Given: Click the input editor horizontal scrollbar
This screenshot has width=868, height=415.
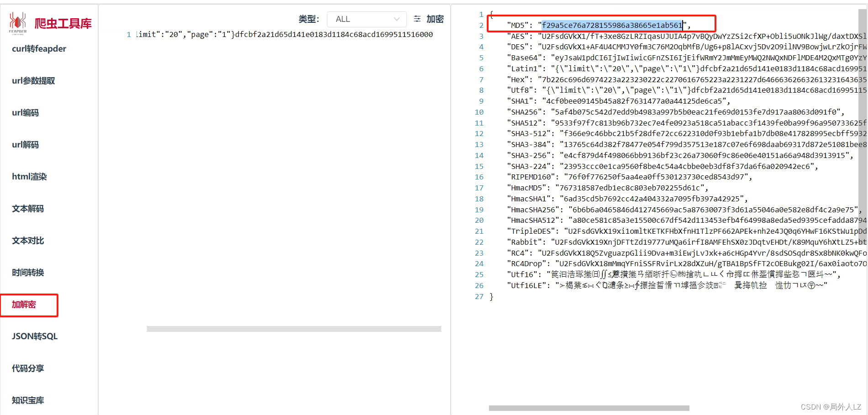Looking at the screenshot, I should (294, 329).
